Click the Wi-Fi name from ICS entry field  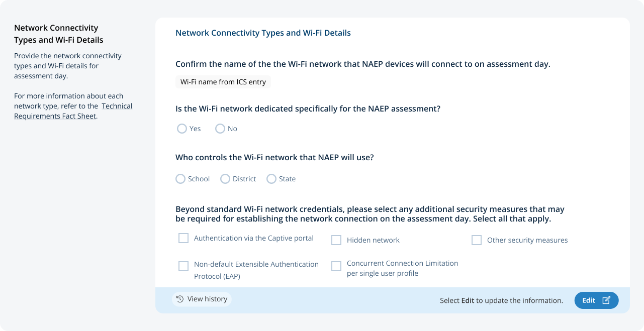point(223,82)
